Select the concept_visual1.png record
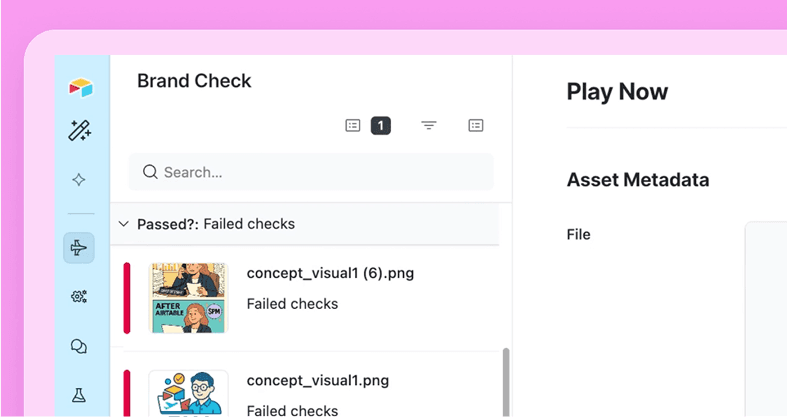Image resolution: width=787 pixels, height=417 pixels. tap(318, 381)
